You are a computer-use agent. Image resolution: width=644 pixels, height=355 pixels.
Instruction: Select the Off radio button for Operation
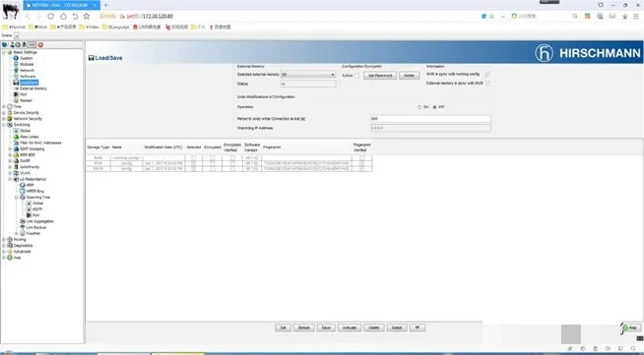(x=434, y=107)
